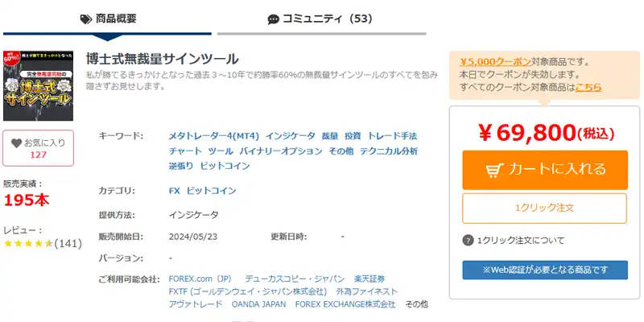Select the 商品概要 tab
644x322 pixels.
click(107, 19)
